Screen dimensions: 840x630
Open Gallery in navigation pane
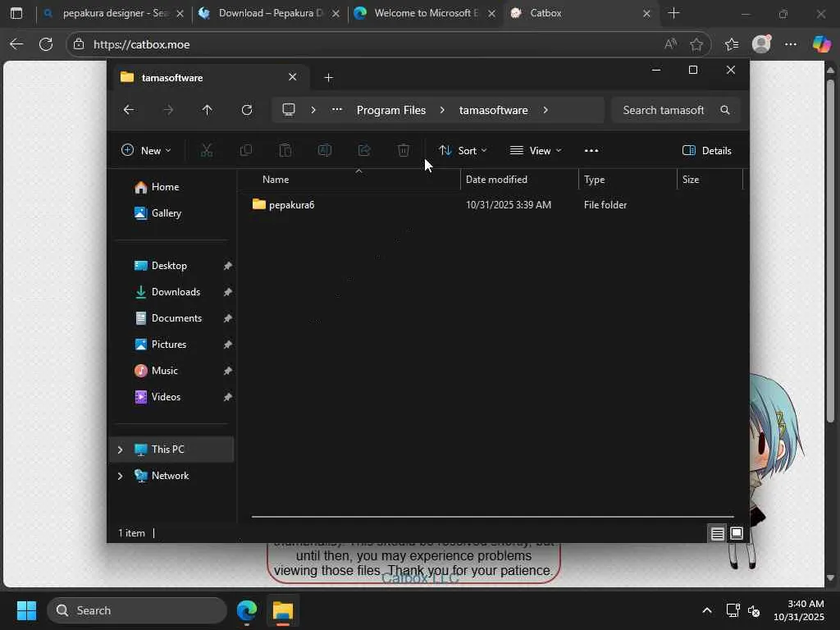tap(166, 213)
